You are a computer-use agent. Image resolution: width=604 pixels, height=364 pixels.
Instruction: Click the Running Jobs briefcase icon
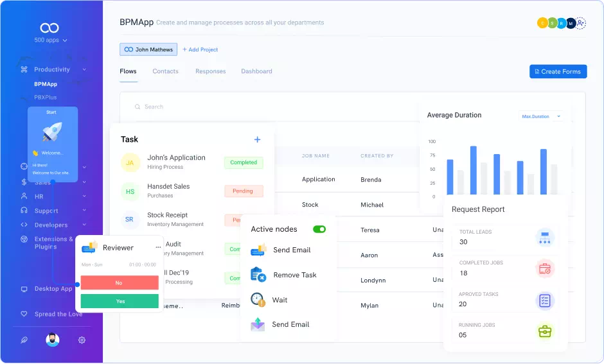[544, 331]
